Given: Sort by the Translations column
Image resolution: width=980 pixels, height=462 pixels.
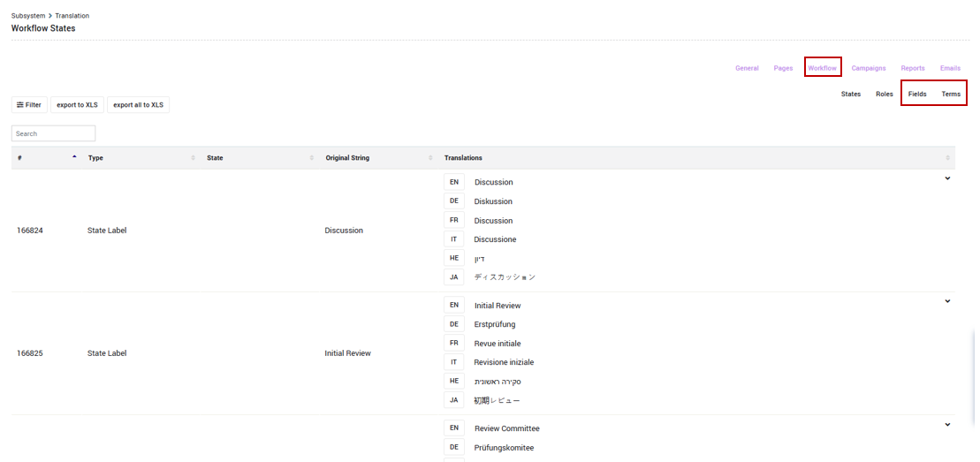Looking at the screenshot, I should coord(697,157).
